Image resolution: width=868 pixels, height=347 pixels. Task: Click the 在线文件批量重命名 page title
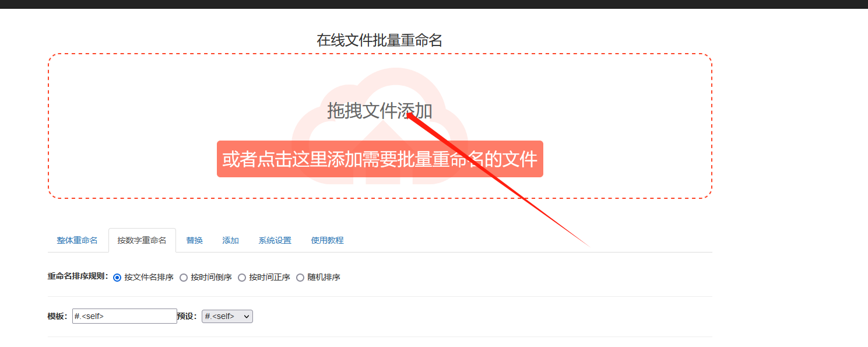379,40
